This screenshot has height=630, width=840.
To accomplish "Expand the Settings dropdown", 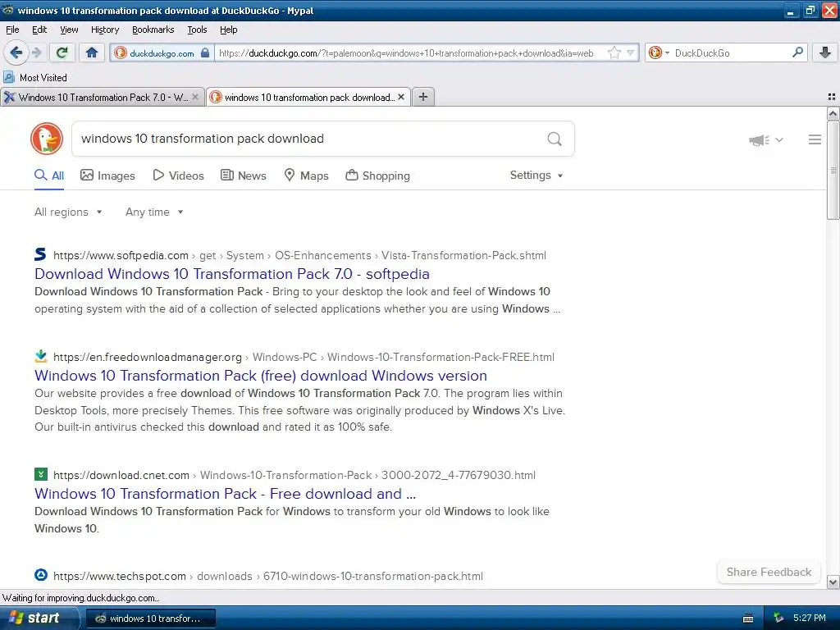I will [x=536, y=176].
